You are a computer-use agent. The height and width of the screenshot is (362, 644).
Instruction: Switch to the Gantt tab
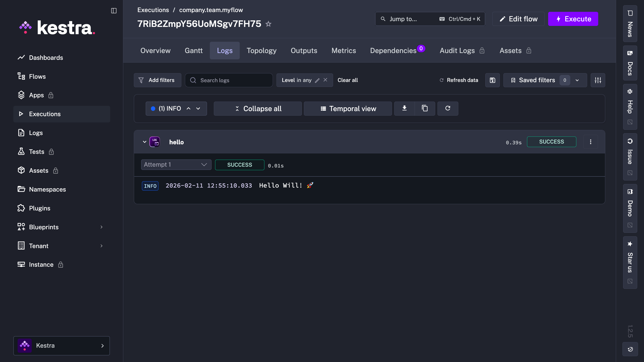(x=193, y=51)
